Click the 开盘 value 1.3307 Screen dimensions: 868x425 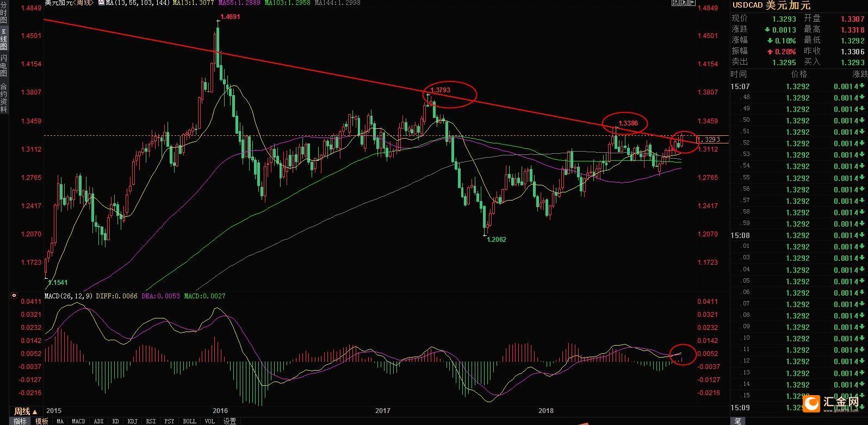(852, 19)
